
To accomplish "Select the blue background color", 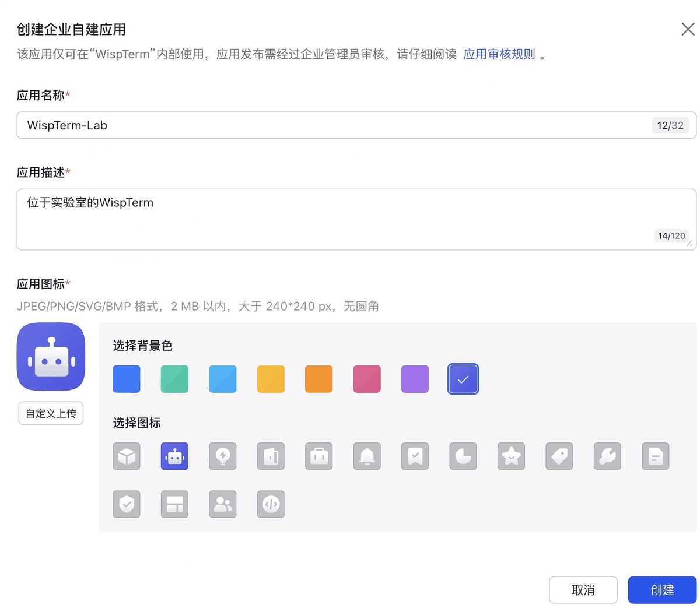I will [127, 379].
